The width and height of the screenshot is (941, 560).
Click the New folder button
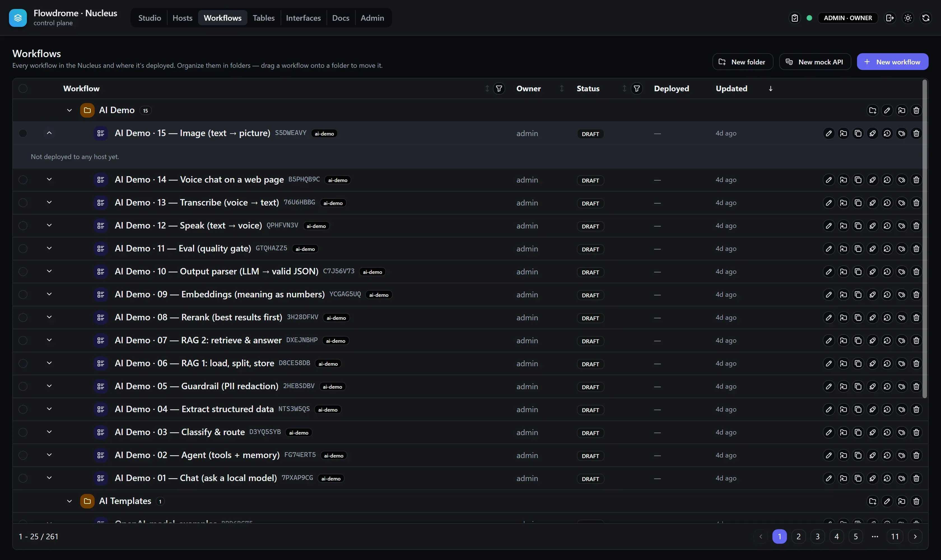click(x=742, y=62)
